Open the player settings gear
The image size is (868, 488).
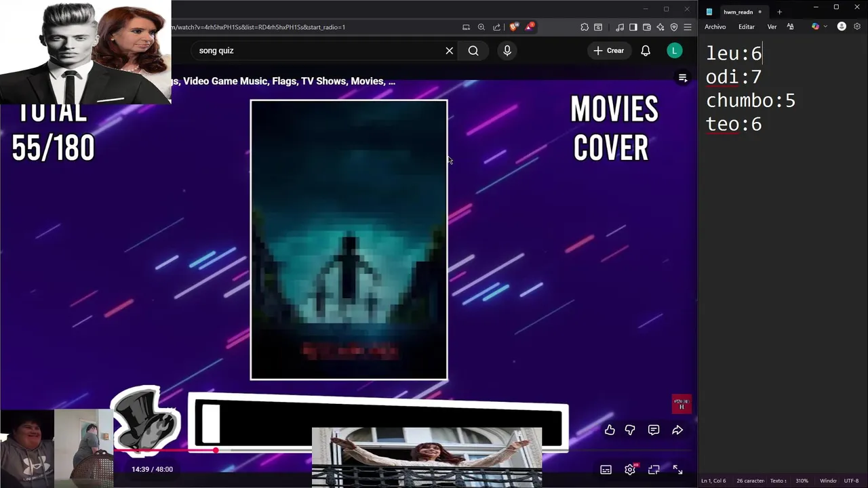[x=630, y=470]
